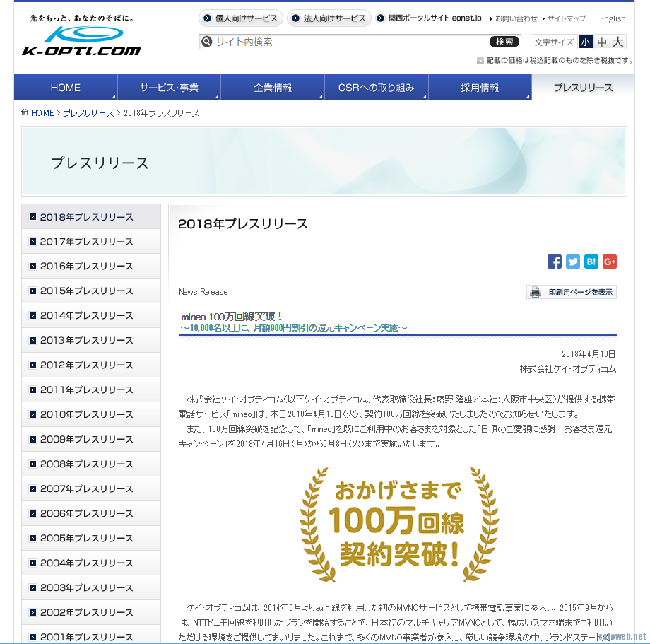Click the 検索 search button
The height and width of the screenshot is (644, 650).
tap(504, 42)
